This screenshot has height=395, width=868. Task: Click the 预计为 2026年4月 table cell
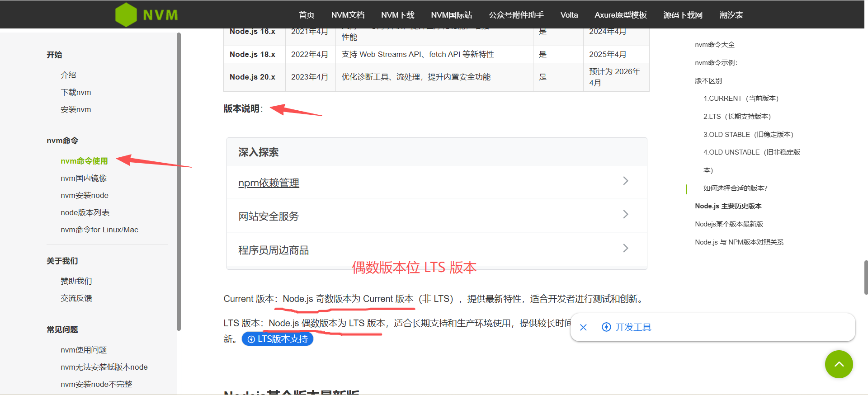616,77
